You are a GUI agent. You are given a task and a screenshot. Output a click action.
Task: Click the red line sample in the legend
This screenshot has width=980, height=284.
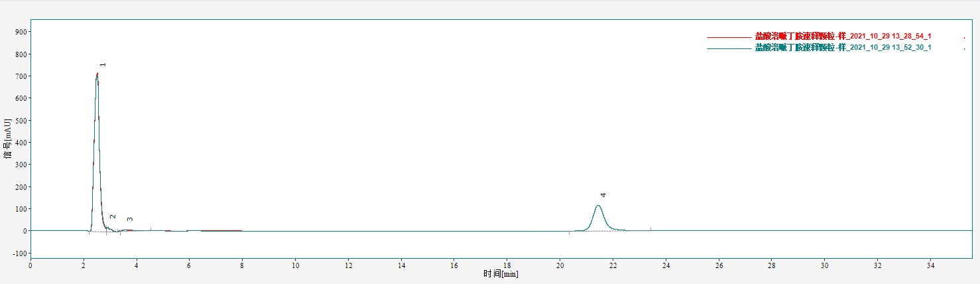[x=728, y=37]
